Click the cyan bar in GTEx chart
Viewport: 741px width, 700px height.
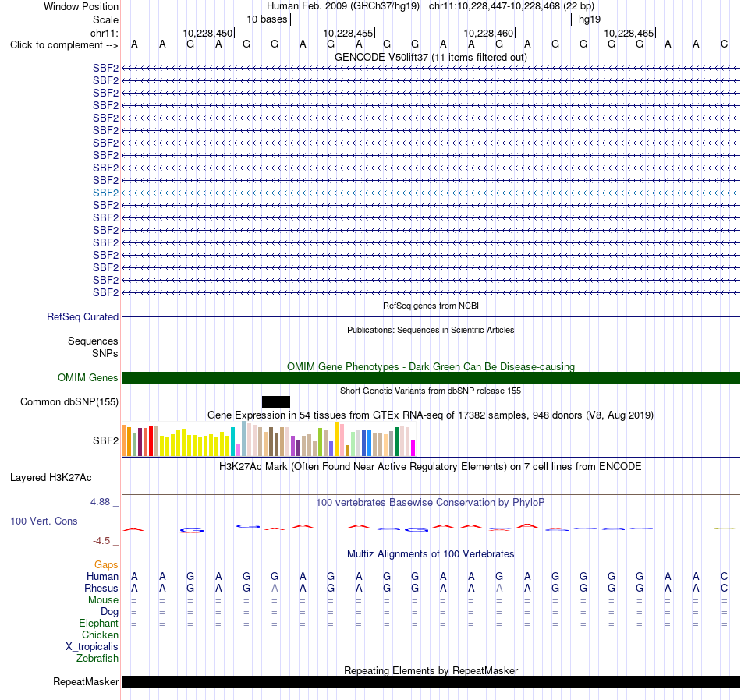coord(232,442)
